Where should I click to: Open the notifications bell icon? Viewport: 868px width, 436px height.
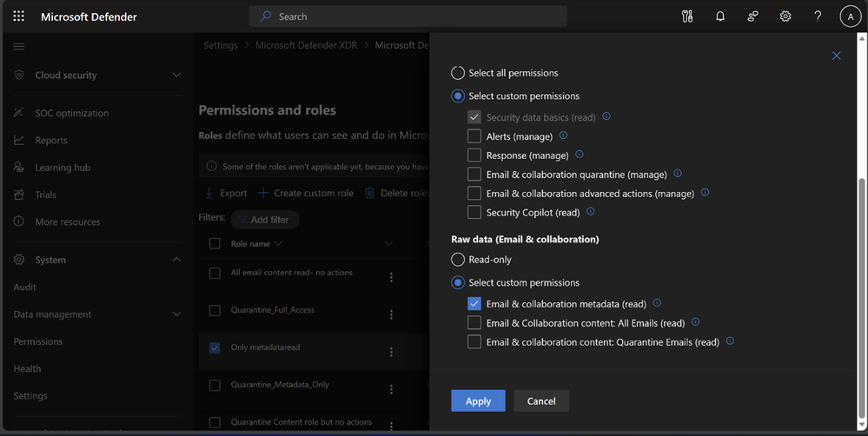[720, 17]
